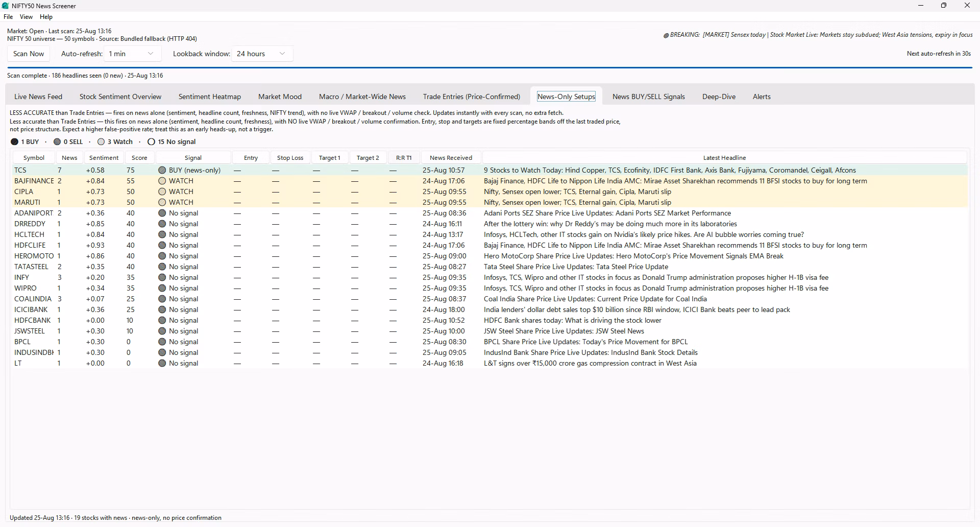Click the No signal icon in INDUSINDBK row
This screenshot has height=527, width=980.
pyautogui.click(x=162, y=352)
